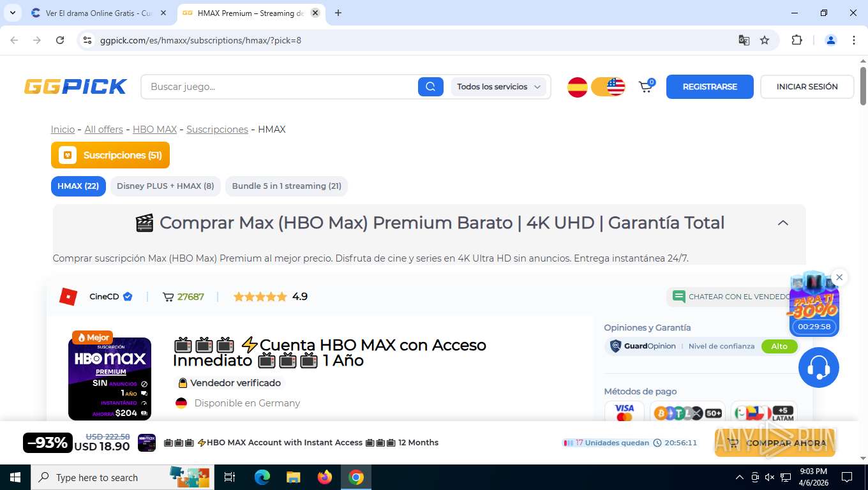
Task: Toggle the USA flag currency switch
Action: tap(608, 87)
